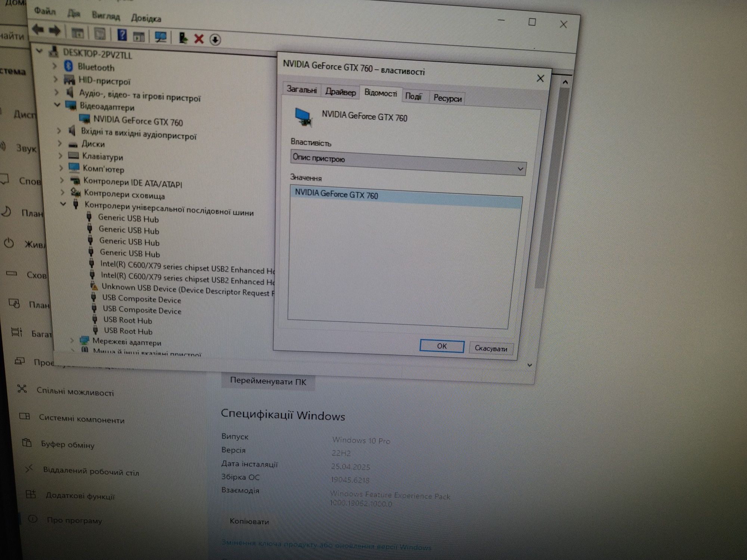Click the scan for hardware changes monitor icon

click(161, 37)
